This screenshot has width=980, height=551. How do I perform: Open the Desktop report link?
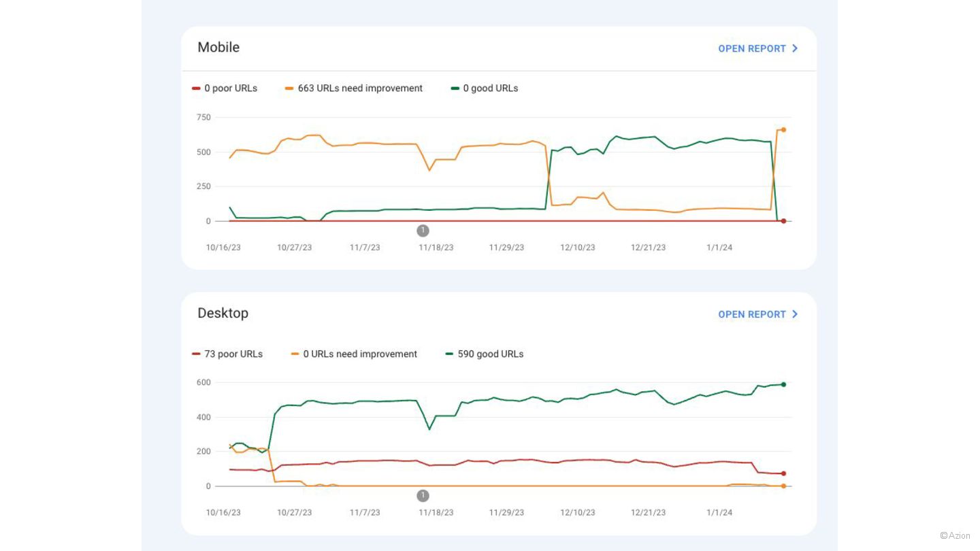751,314
